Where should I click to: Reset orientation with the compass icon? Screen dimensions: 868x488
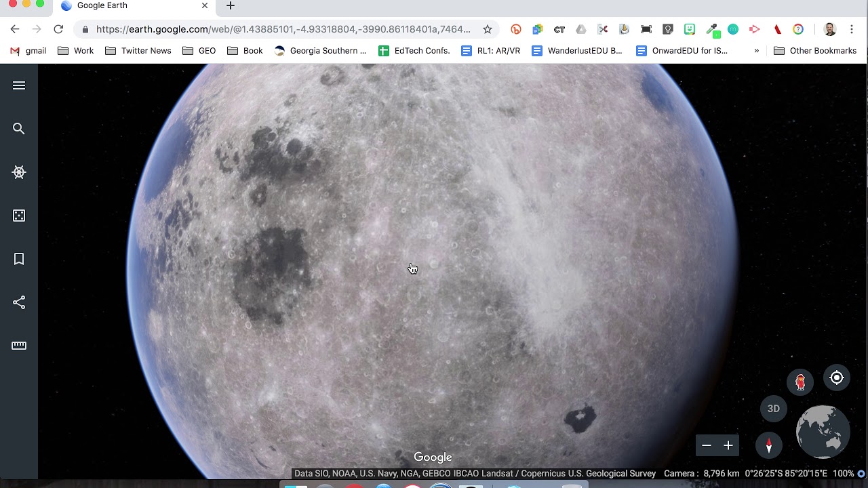point(768,445)
